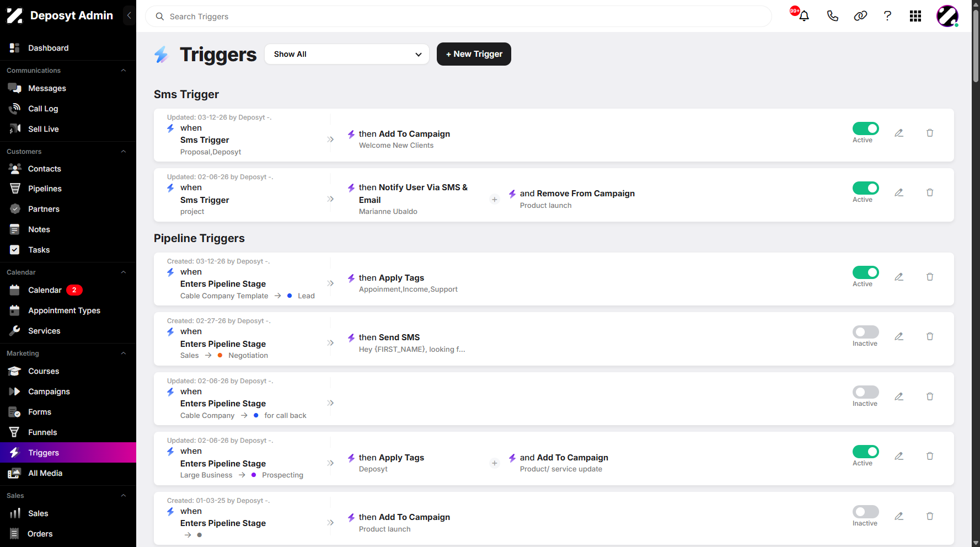
Task: Edit the Marianne Ubaldo Sms trigger
Action: point(899,192)
